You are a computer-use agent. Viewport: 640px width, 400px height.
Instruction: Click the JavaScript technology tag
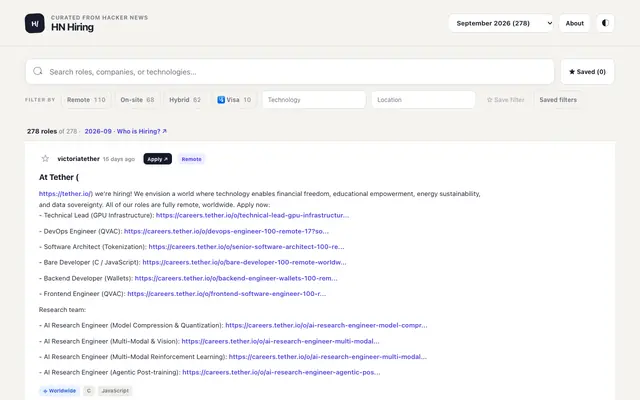115,391
